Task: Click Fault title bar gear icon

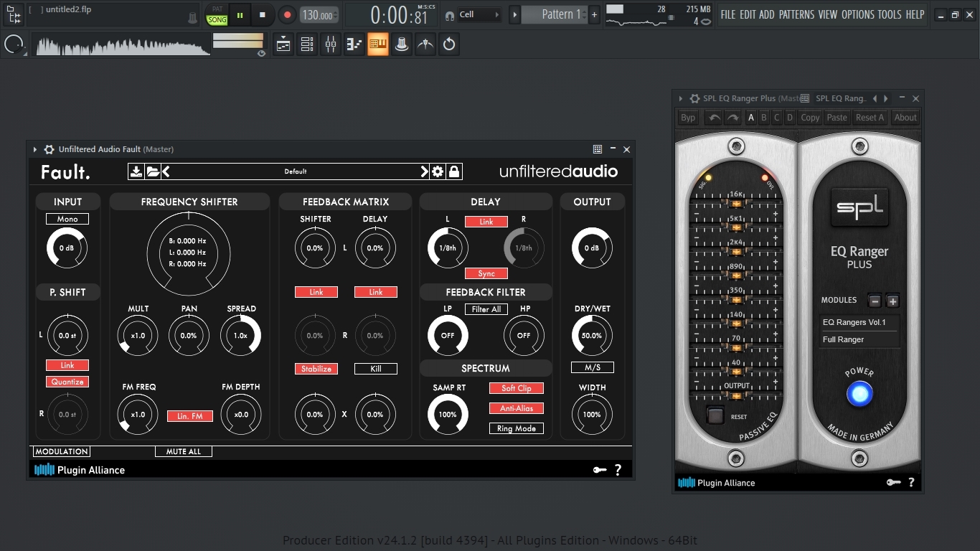Action: point(49,149)
